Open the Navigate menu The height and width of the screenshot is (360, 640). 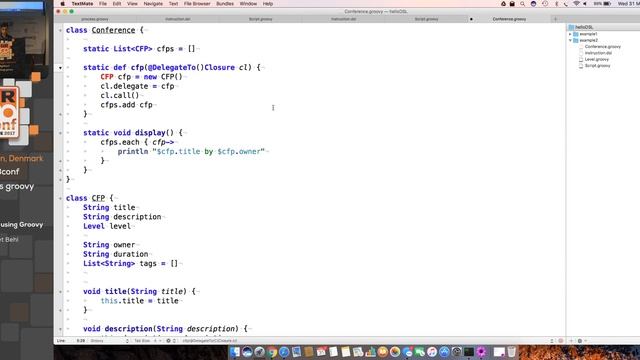153,4
